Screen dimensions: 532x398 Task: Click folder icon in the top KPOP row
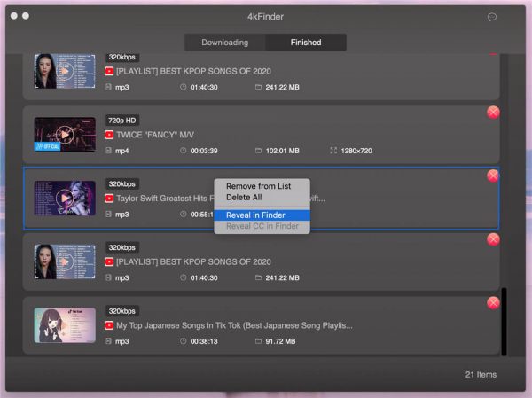(258, 87)
